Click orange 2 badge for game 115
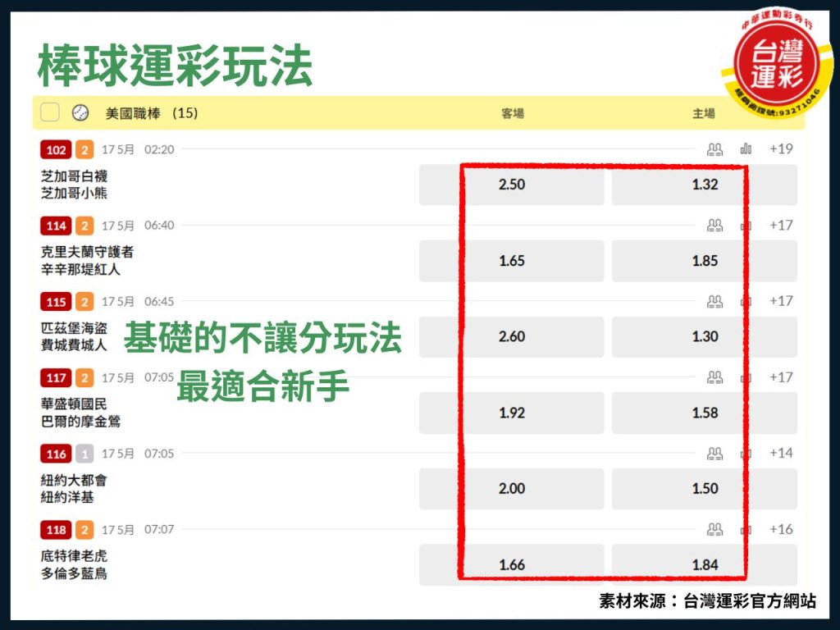Viewport: 840px width, 630px height. pyautogui.click(x=84, y=302)
